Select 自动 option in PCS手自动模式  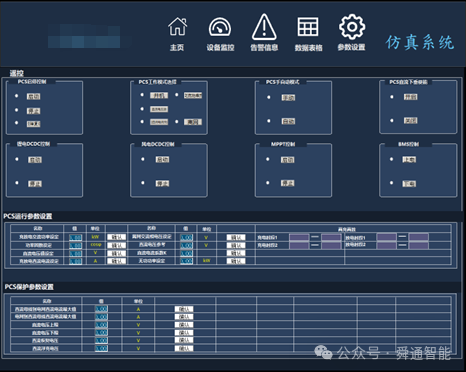point(288,121)
